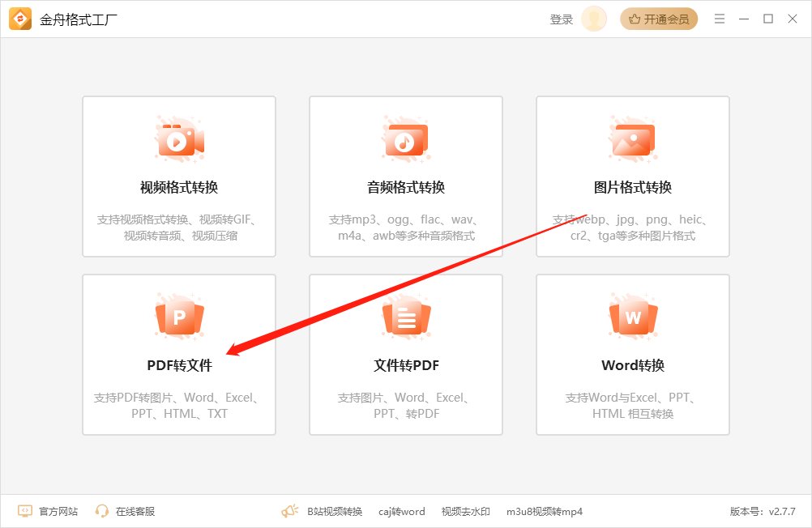
Task: Click the Word转换 W icon
Action: tap(632, 317)
